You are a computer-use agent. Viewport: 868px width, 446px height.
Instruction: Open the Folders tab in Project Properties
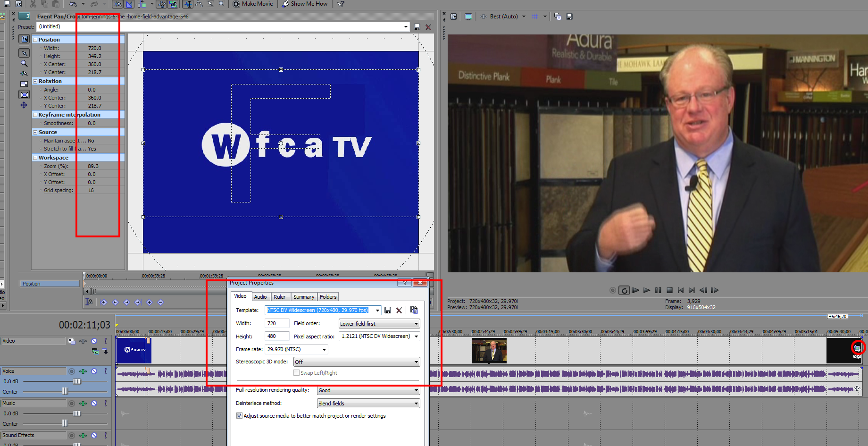pos(328,297)
